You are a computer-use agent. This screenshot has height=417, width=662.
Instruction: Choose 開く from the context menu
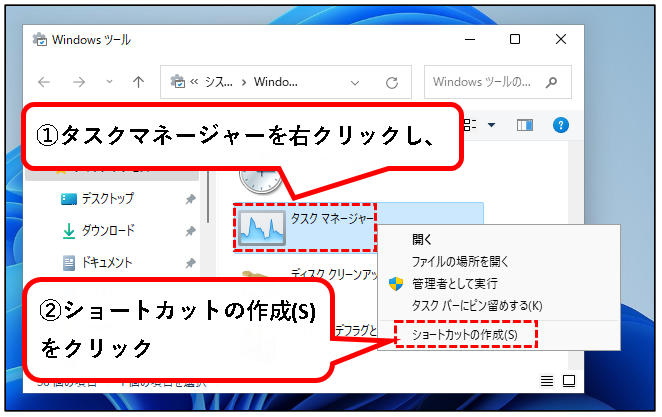(x=422, y=239)
